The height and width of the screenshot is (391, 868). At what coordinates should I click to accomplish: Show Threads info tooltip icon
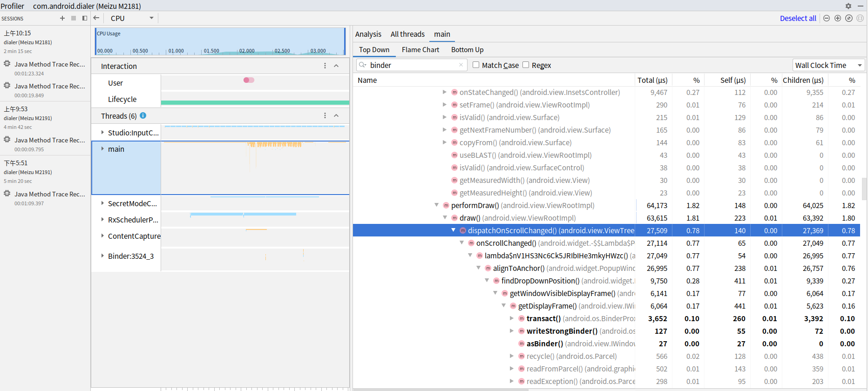coord(143,115)
